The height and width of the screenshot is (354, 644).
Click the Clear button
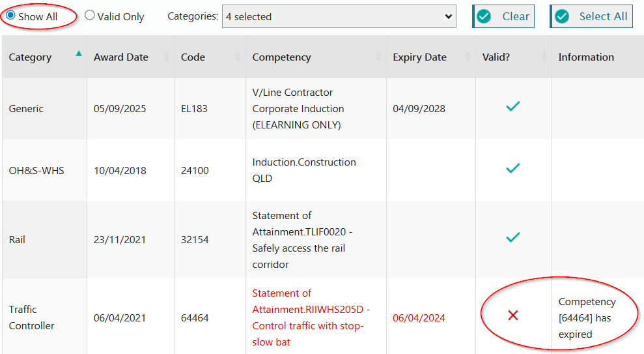[503, 16]
